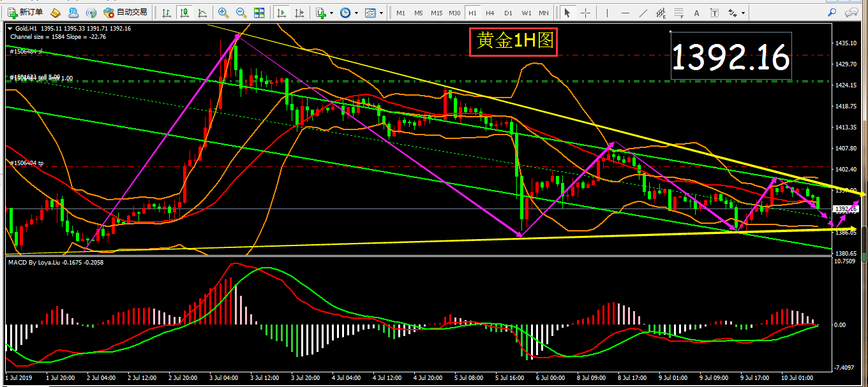This screenshot has height=387, width=868.
Task: Expand the indicators list dropdown arrow
Action: pyautogui.click(x=331, y=12)
